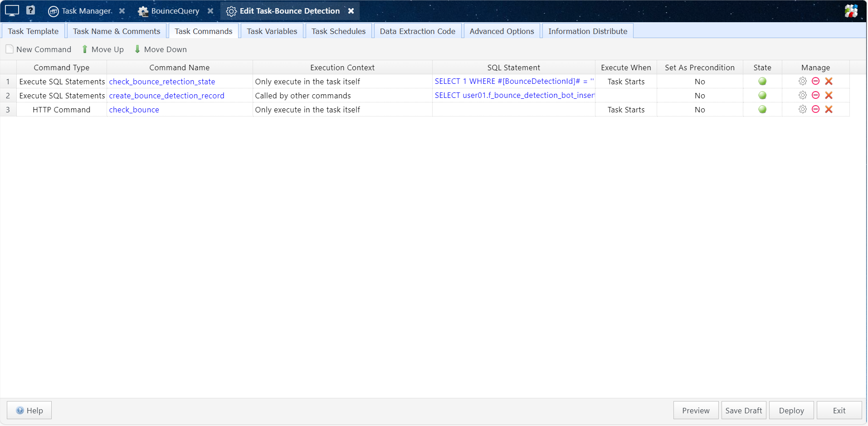This screenshot has width=868, height=426.
Task: Open the create_bounce_detection_record command link
Action: click(166, 96)
